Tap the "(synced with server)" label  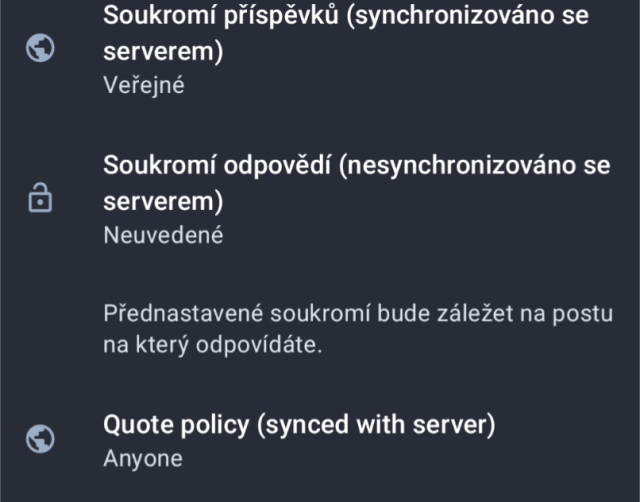(375, 424)
